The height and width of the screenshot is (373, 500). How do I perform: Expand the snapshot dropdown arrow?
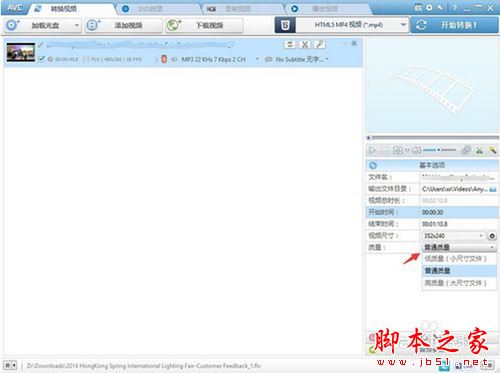click(x=406, y=151)
